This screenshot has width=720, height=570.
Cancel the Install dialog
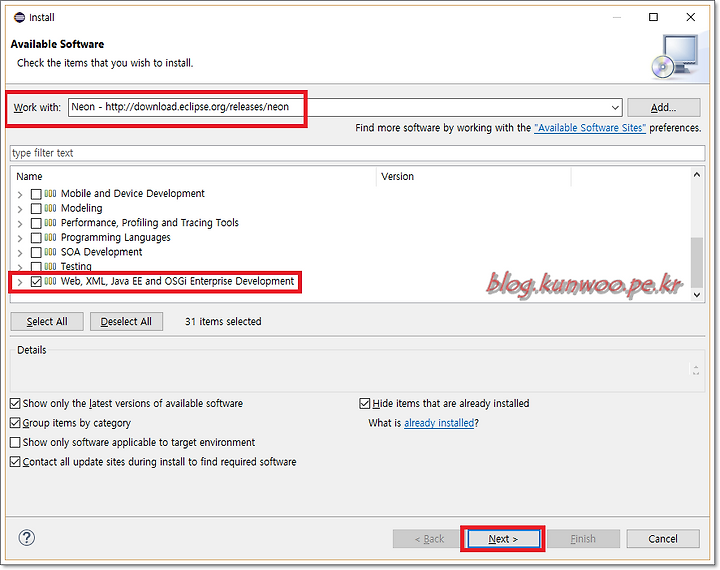(663, 539)
